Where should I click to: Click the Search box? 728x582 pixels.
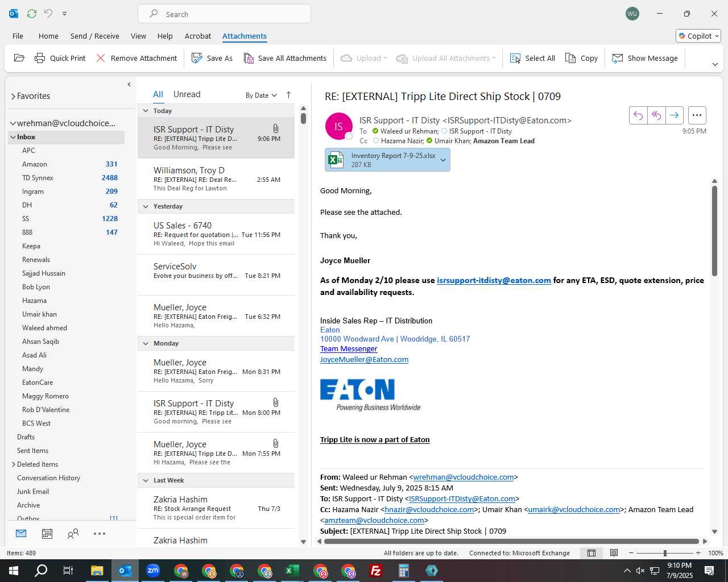(x=224, y=14)
